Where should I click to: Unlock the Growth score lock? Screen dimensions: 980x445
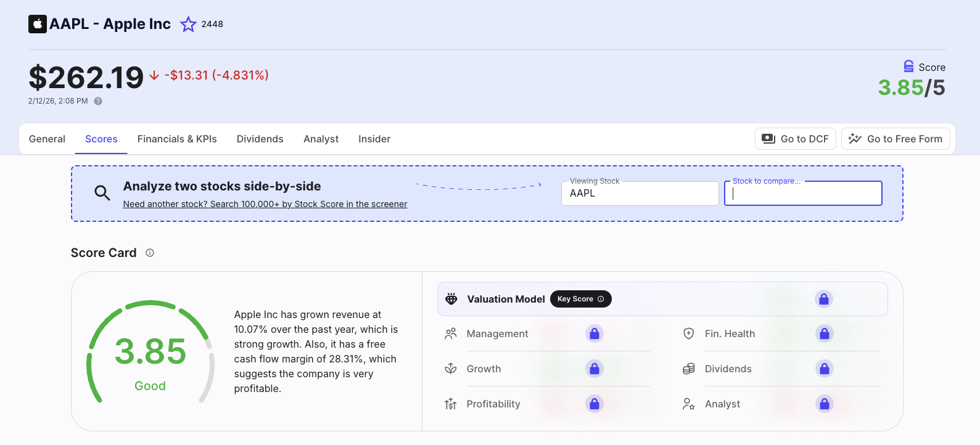595,369
